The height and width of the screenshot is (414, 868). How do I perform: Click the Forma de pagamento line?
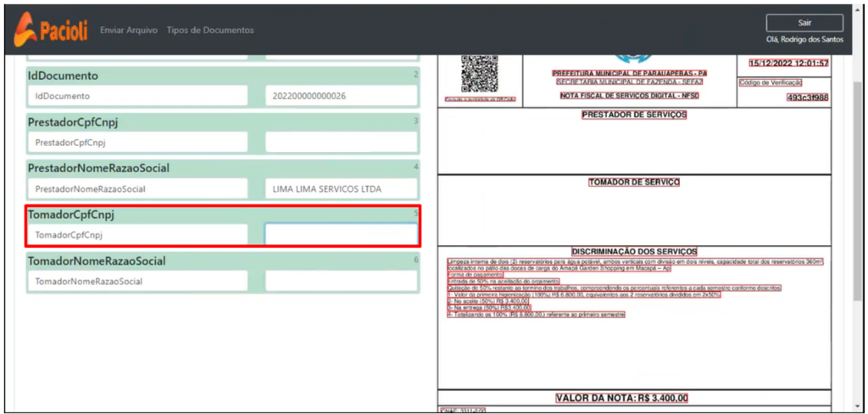pos(475,274)
